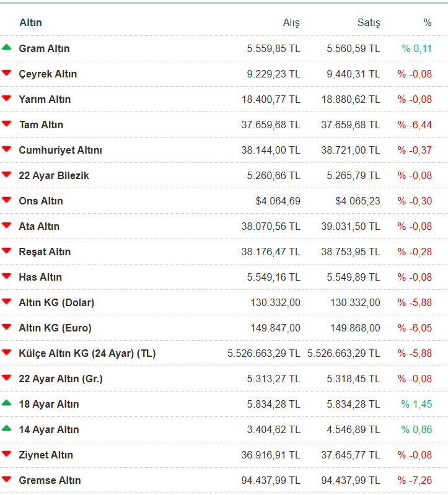Open the 22 Ayar Bilezik link
The width and height of the screenshot is (448, 495).
click(54, 175)
